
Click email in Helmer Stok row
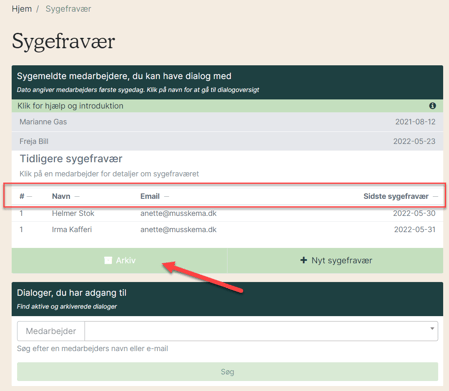(178, 213)
